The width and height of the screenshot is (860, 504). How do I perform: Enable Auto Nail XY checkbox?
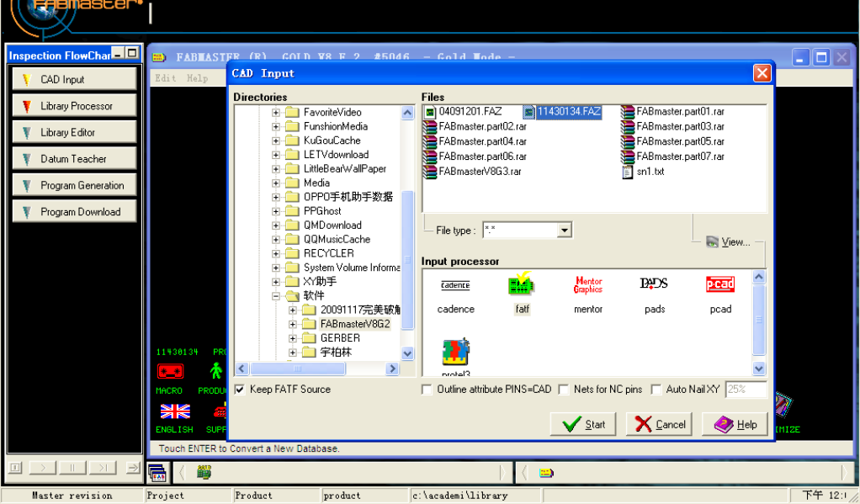[x=656, y=390]
